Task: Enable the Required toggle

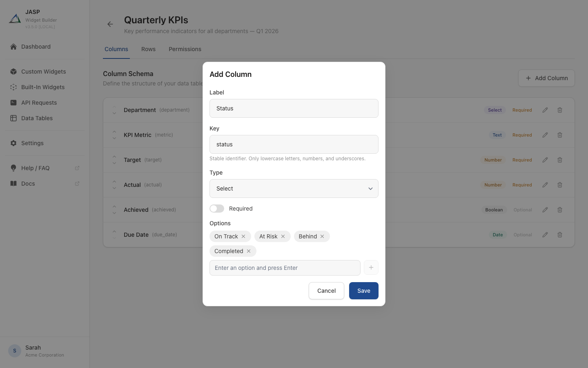Action: pyautogui.click(x=217, y=209)
